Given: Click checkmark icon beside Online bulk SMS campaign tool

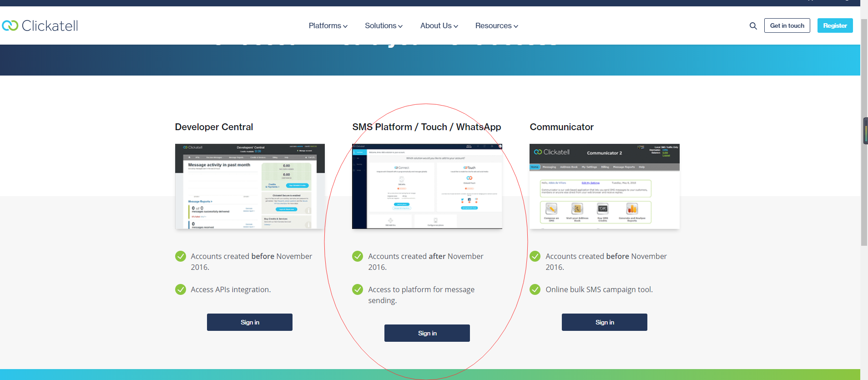Looking at the screenshot, I should [535, 289].
